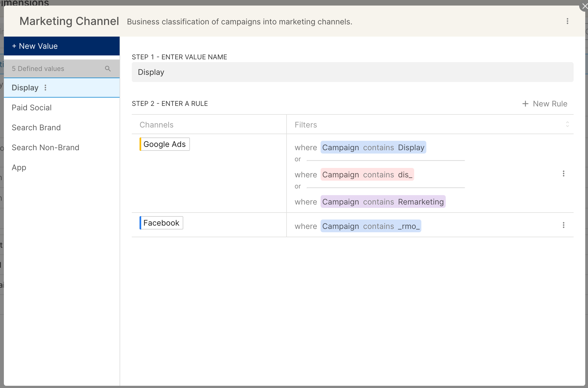Select the App value
This screenshot has width=588, height=388.
(x=62, y=167)
